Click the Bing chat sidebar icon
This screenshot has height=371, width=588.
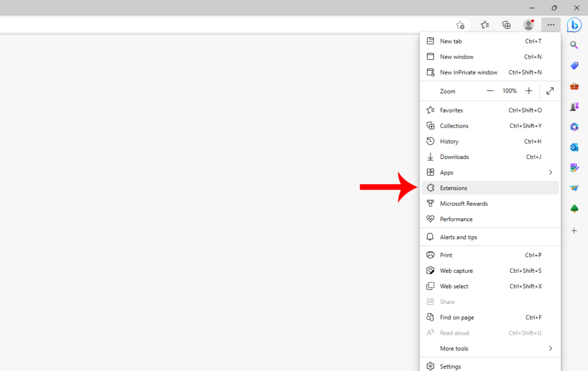[x=574, y=25]
